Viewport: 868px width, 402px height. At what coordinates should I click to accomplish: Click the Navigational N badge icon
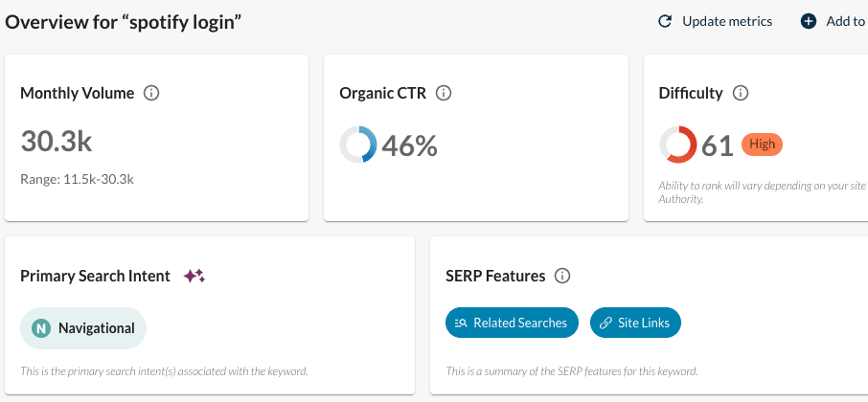pyautogui.click(x=40, y=328)
